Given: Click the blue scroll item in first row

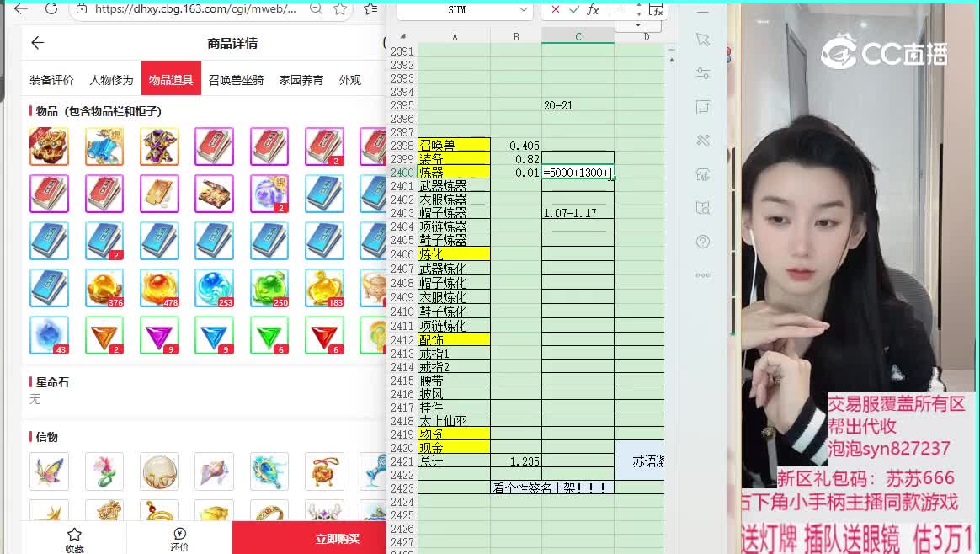Looking at the screenshot, I should tap(104, 146).
